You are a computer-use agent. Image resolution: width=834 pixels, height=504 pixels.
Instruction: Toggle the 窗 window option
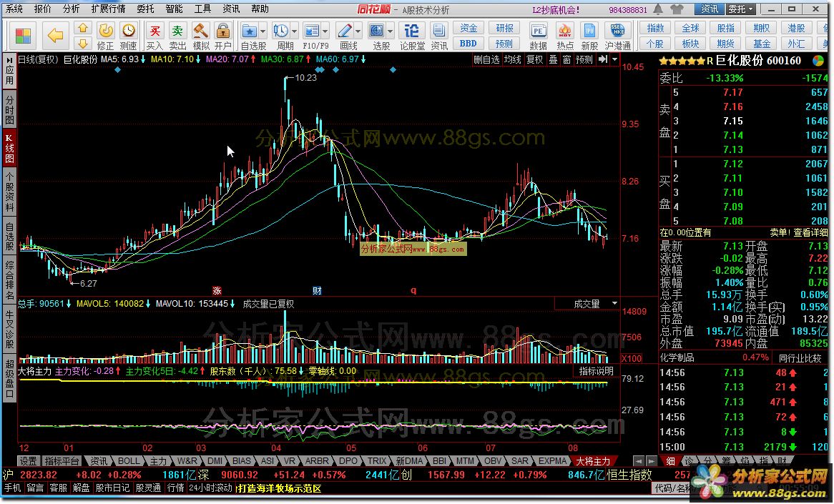567,59
